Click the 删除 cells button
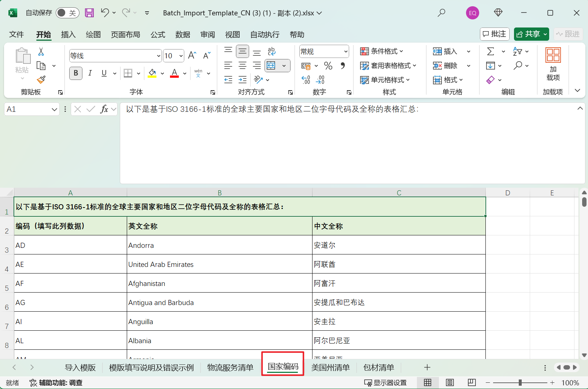Image resolution: width=588 pixels, height=389 pixels. pos(445,66)
